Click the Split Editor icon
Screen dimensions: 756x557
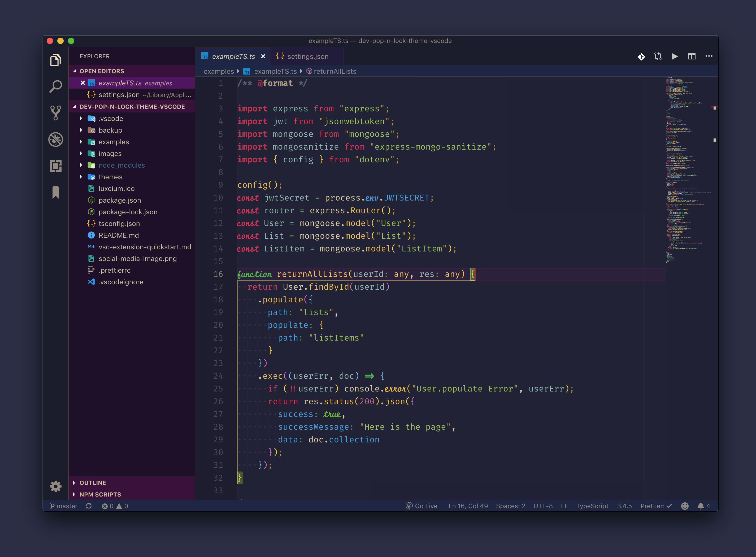click(x=692, y=56)
